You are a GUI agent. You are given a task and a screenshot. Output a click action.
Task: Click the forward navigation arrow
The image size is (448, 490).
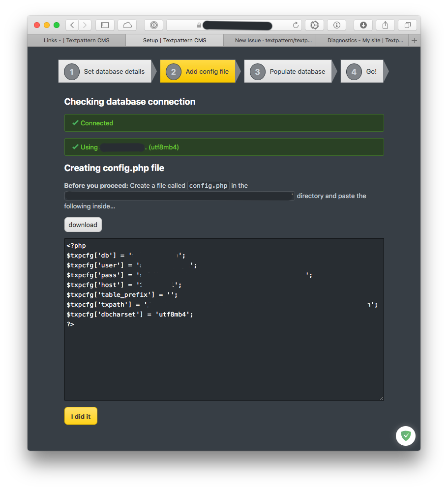pyautogui.click(x=85, y=25)
